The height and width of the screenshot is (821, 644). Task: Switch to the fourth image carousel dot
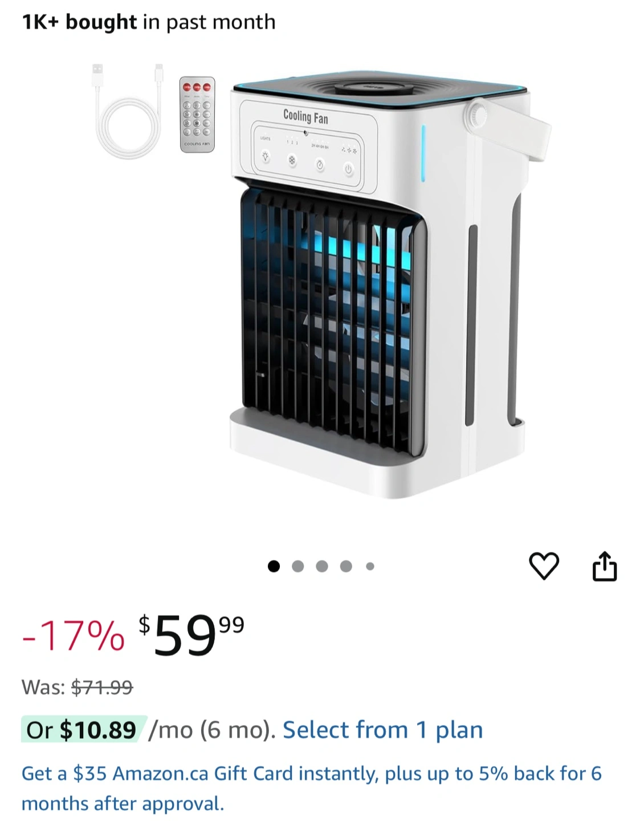(x=346, y=566)
